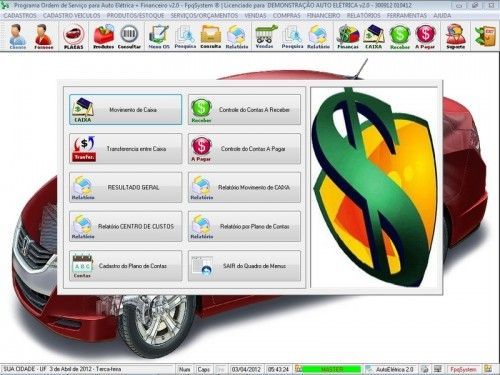
Task: Open the CAIXA toolbar icon
Action: point(373,37)
